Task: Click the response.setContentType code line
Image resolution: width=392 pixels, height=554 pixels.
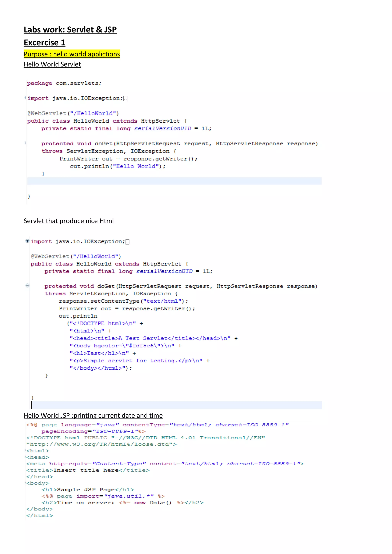Action: coord(123,301)
